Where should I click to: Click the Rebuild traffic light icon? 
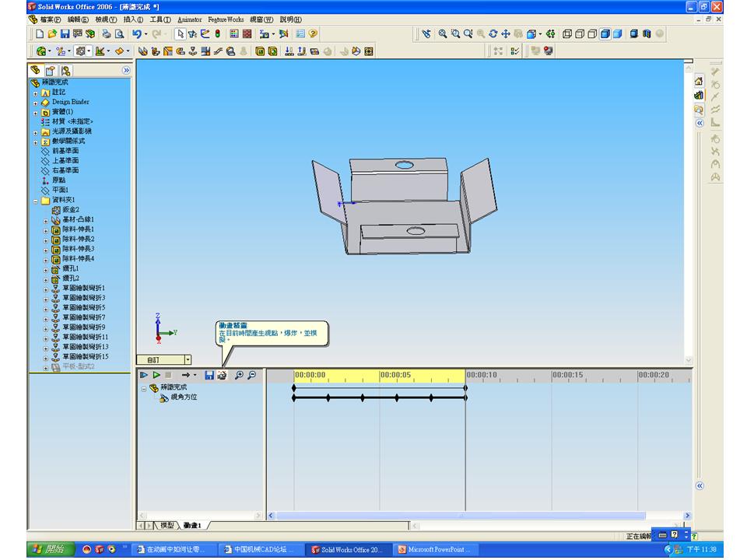[217, 33]
